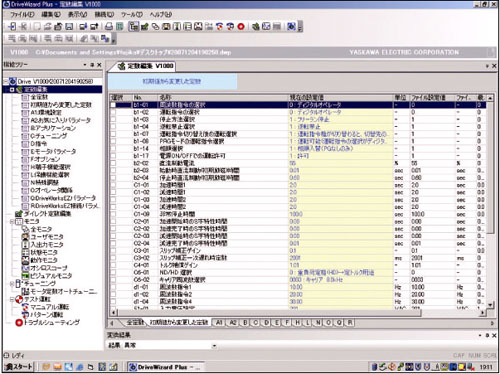This screenshot has width=500, height=374.
Task: Tick the checkbox beside parameter C1-01
Action: coord(113,185)
